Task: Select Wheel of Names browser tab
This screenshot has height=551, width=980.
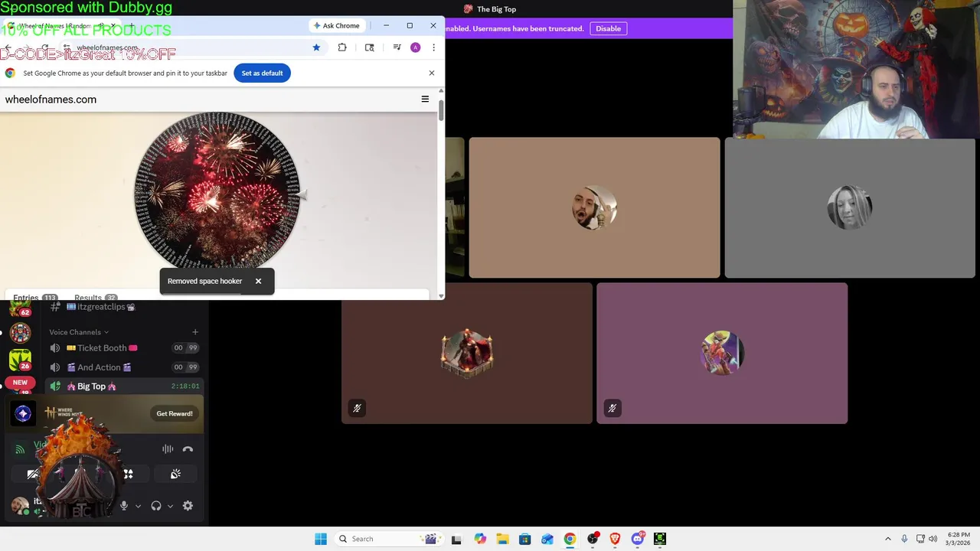Action: [61, 26]
